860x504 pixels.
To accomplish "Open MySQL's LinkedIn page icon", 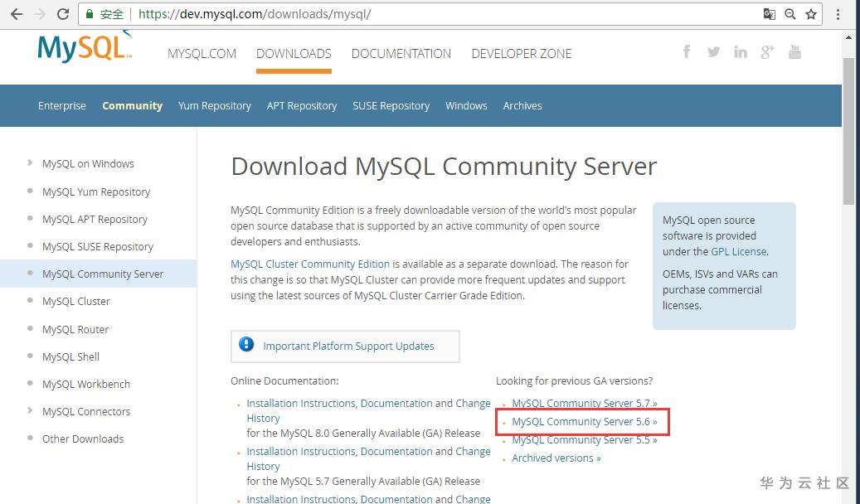I will 740,52.
